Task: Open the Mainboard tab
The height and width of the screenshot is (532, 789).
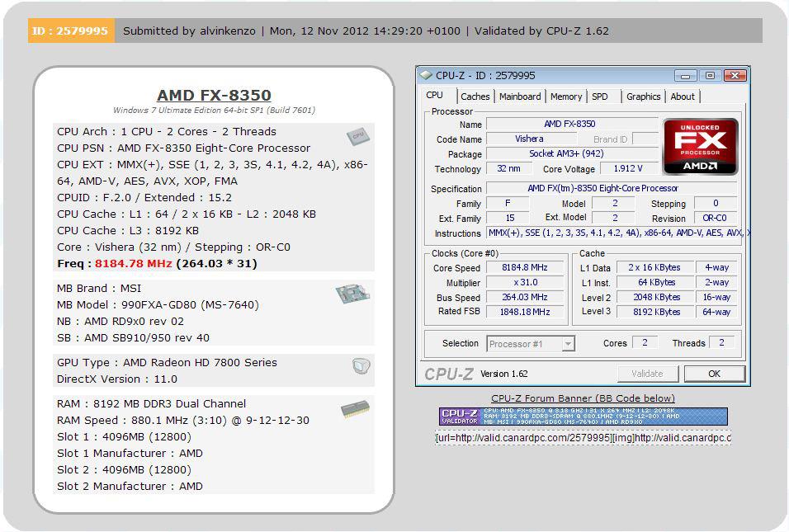Action: (x=520, y=97)
